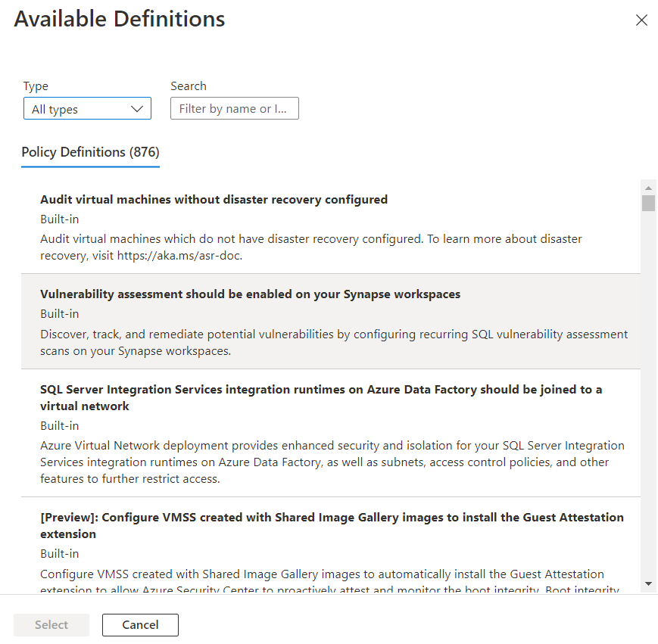Click Built-in label under the Synapse policy

click(x=59, y=314)
